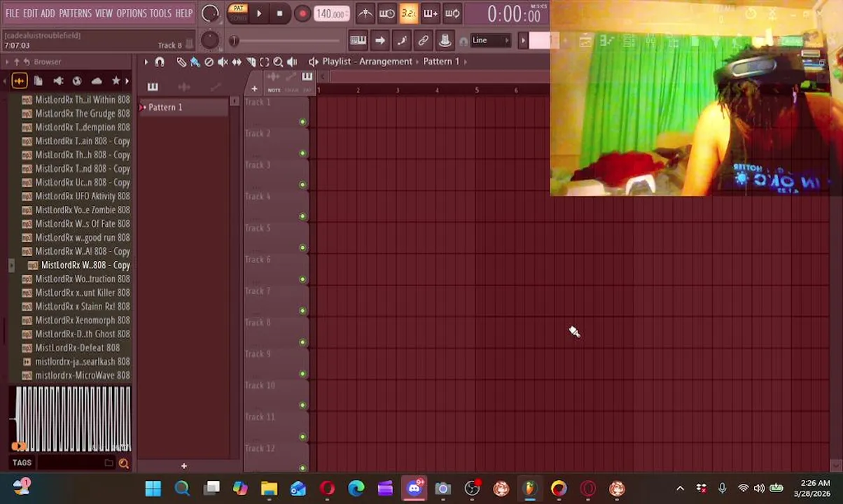This screenshot has height=504, width=843.
Task: Open the PATTERNS menu
Action: coord(75,13)
